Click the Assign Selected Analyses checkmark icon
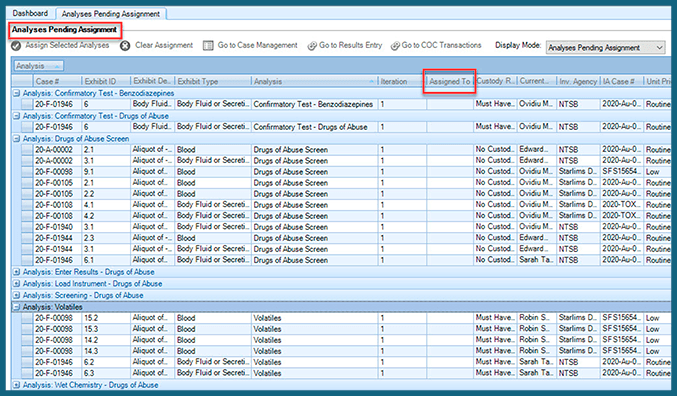This screenshot has height=396, width=677. coord(16,46)
